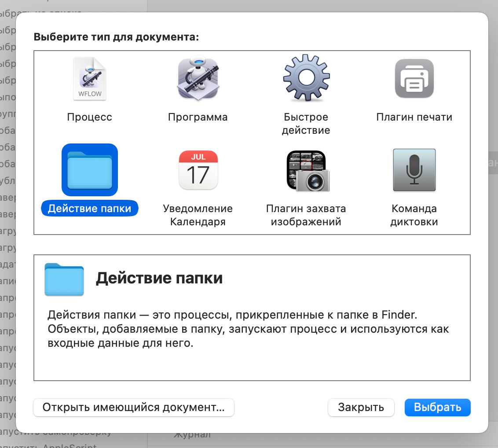
Task: Dismiss the dialog with Закрыть
Action: tap(361, 408)
